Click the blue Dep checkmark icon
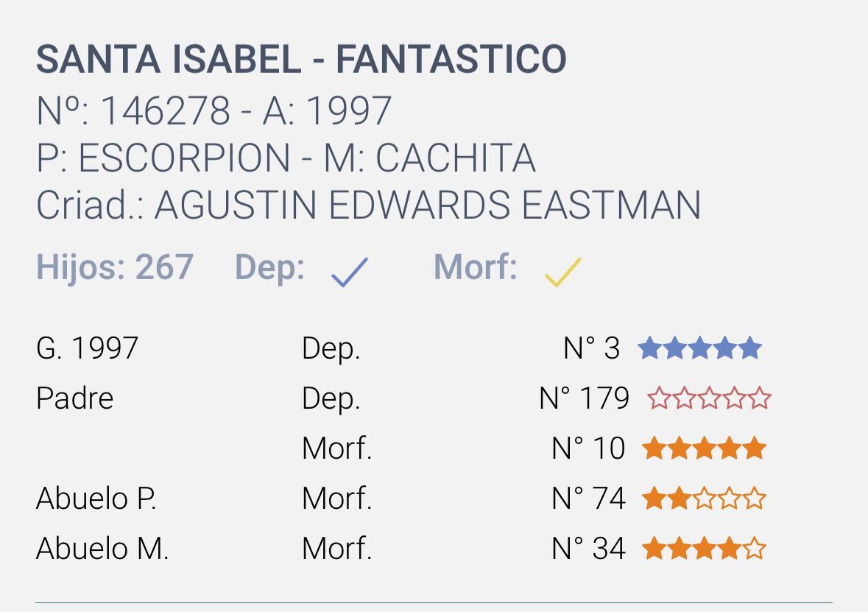The image size is (868, 612). (349, 272)
